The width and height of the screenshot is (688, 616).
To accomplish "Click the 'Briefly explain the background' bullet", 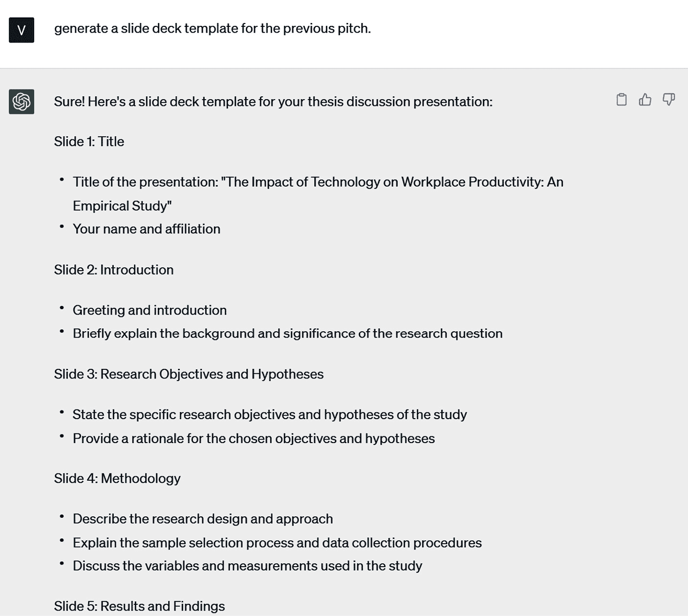I will coord(287,334).
